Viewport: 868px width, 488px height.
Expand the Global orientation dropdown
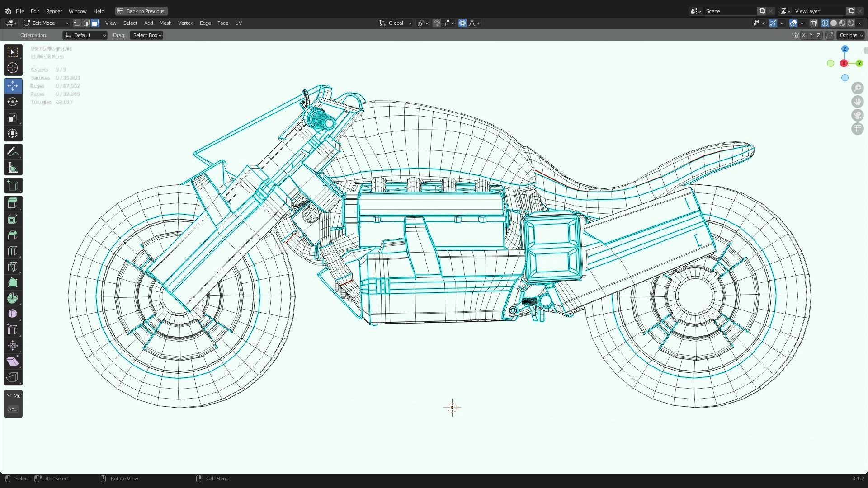pos(396,23)
